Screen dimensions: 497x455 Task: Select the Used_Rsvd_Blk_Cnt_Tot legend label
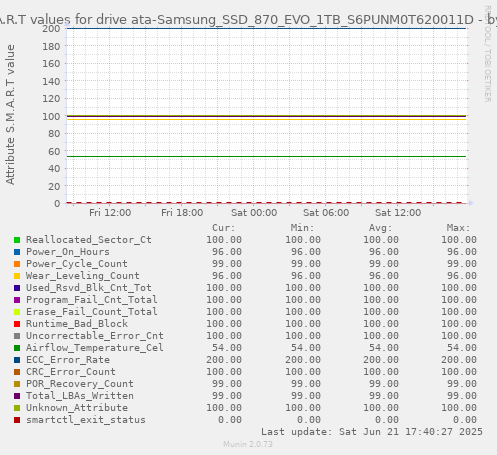[89, 288]
